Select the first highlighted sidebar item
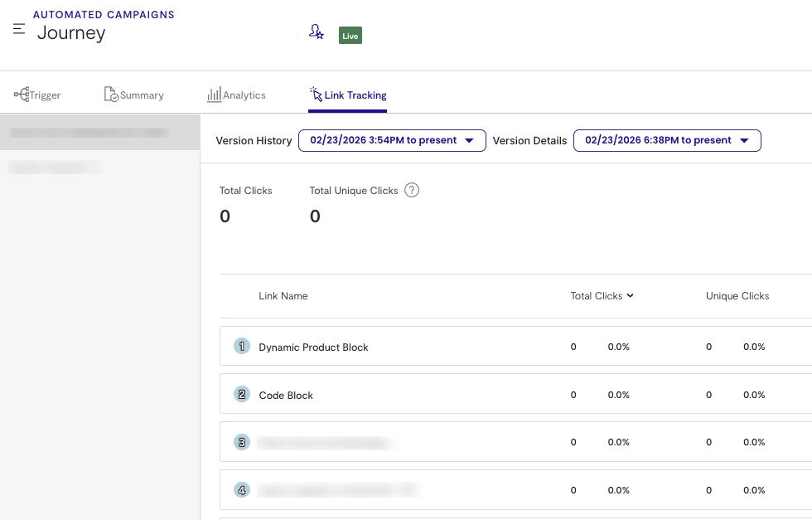 tap(99, 132)
